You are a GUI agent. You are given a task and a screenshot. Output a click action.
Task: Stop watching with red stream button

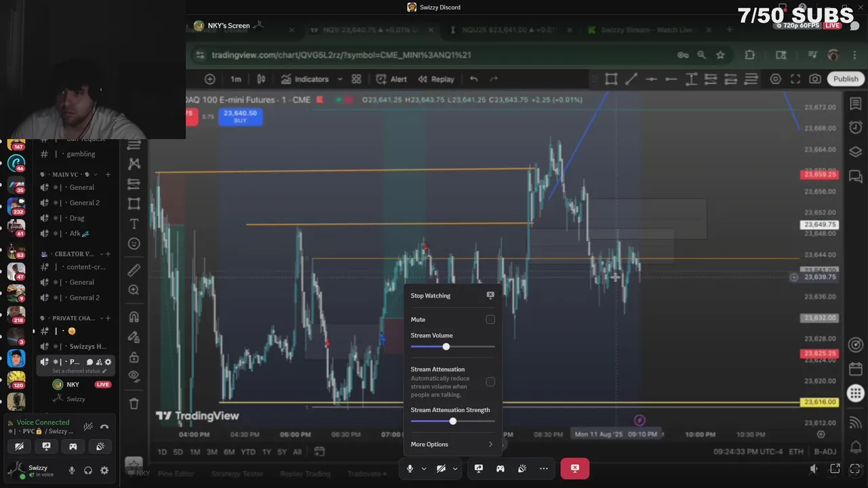point(575,468)
